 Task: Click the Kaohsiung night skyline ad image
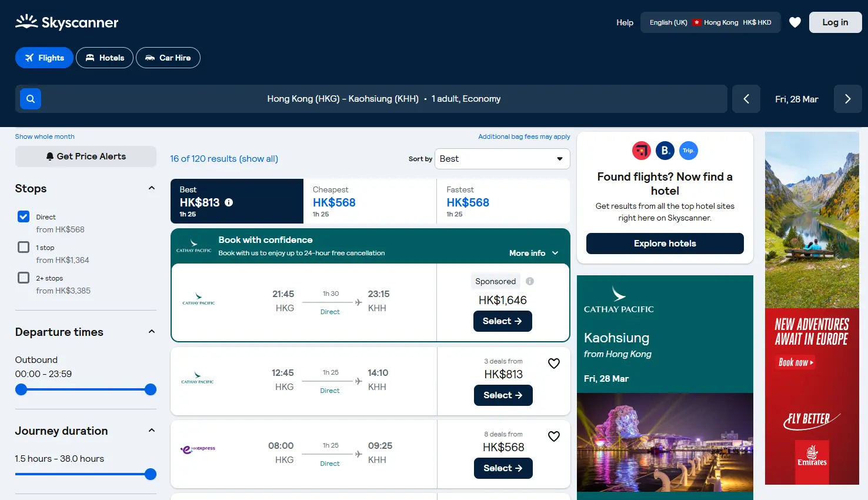[665, 442]
